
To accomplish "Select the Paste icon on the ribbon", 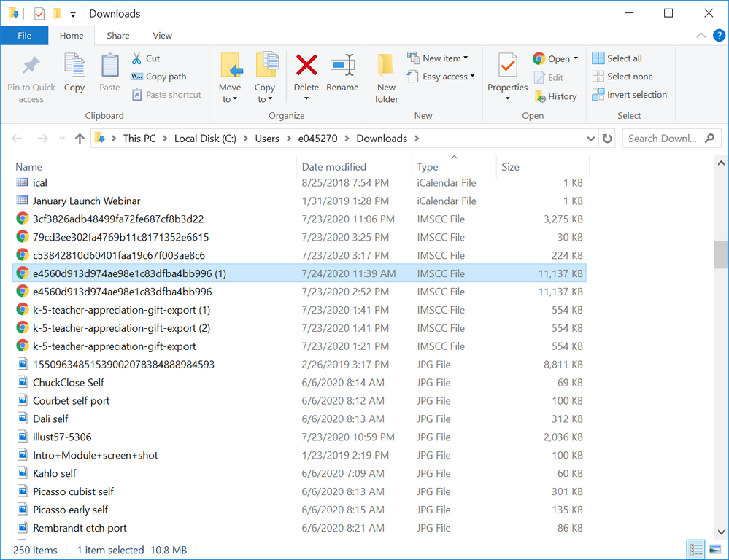I will point(109,73).
